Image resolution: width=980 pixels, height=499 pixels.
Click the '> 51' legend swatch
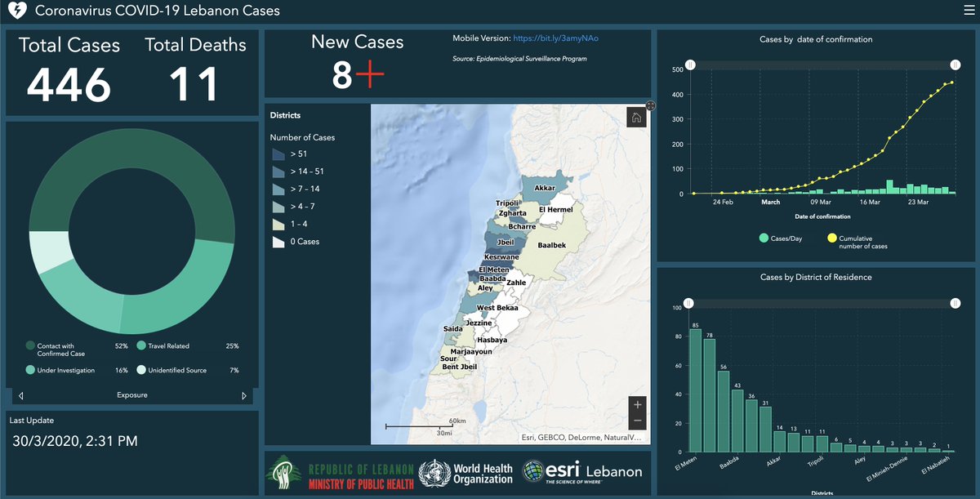coord(278,154)
